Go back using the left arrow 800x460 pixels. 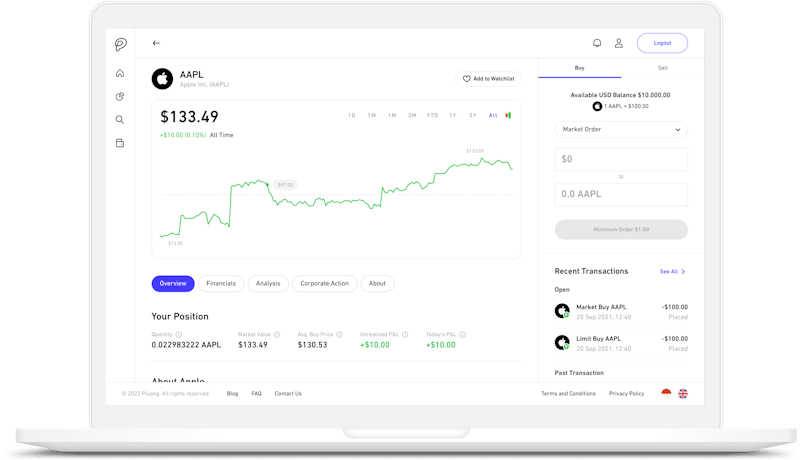coord(156,43)
